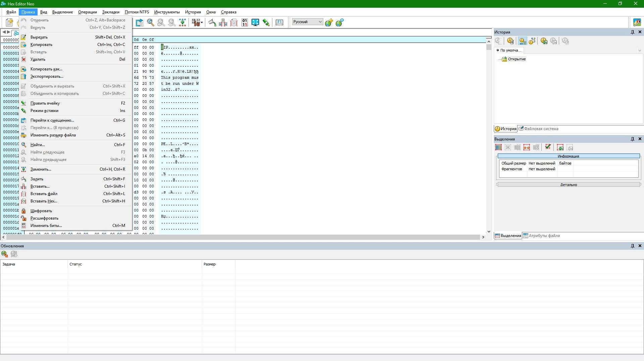
Task: Choose Вставить файл menu entry
Action: (x=75, y=194)
